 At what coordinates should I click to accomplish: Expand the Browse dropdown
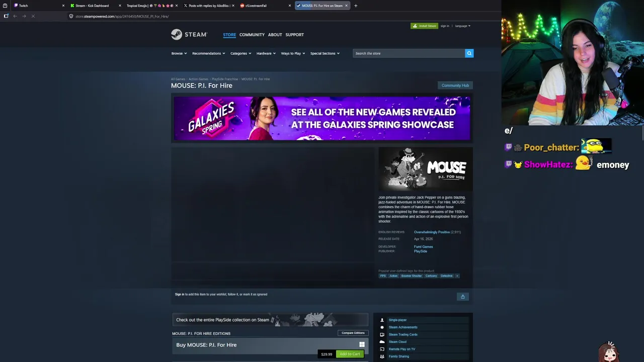click(x=179, y=53)
